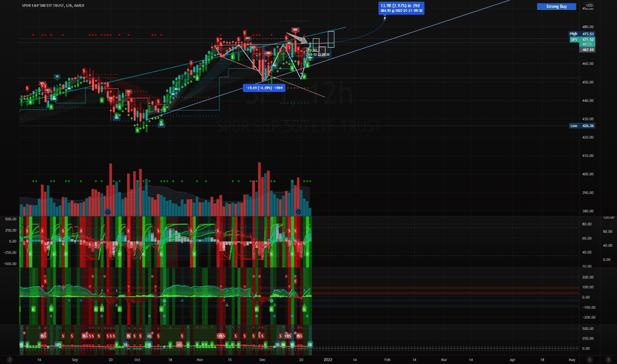Click the 430.00 price scale value
Image resolution: width=617 pixels, height=364 pixels.
[588, 119]
